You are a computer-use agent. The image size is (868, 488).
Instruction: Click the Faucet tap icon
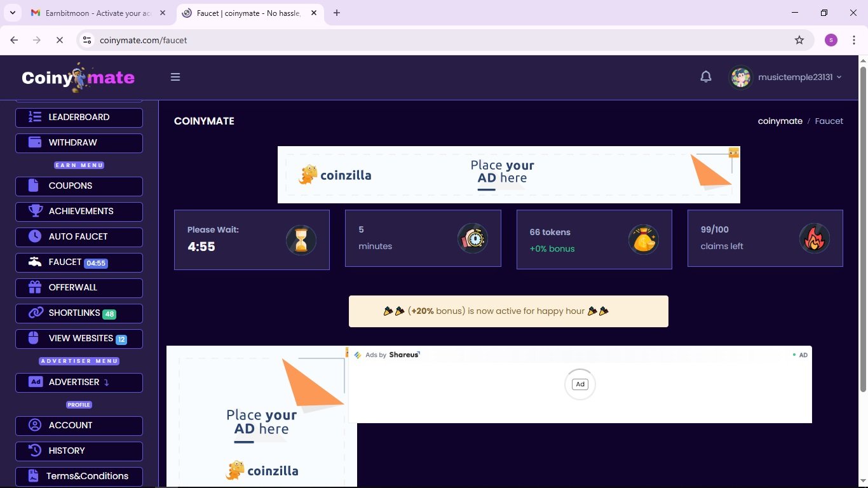click(35, 262)
